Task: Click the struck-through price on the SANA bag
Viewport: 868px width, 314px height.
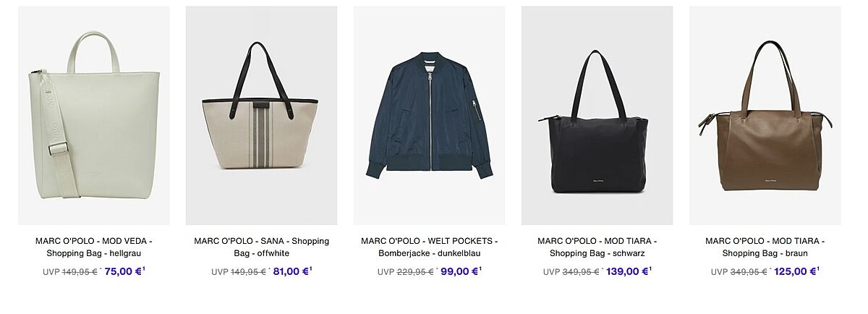Action: coord(249,272)
